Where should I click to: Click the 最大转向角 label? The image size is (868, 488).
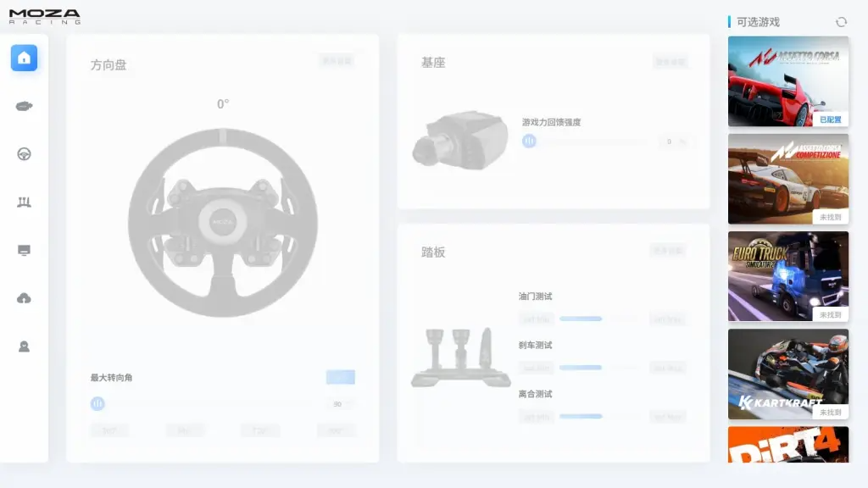(111, 377)
